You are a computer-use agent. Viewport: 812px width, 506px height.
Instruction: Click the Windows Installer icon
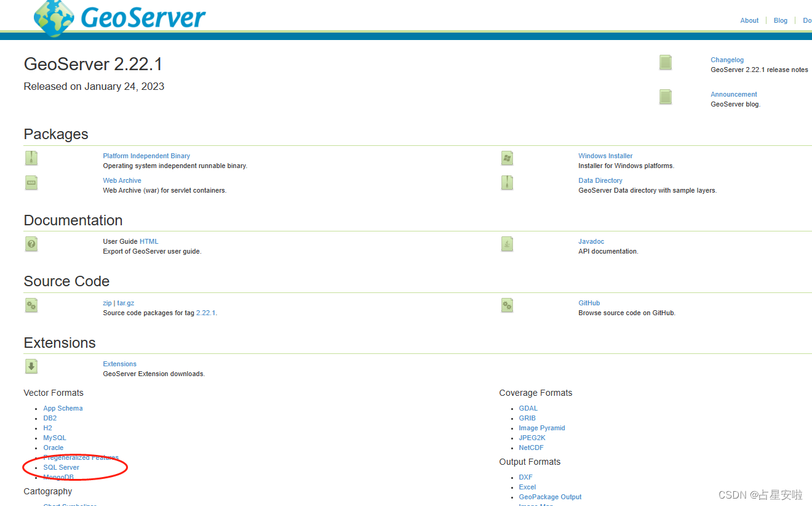click(507, 158)
